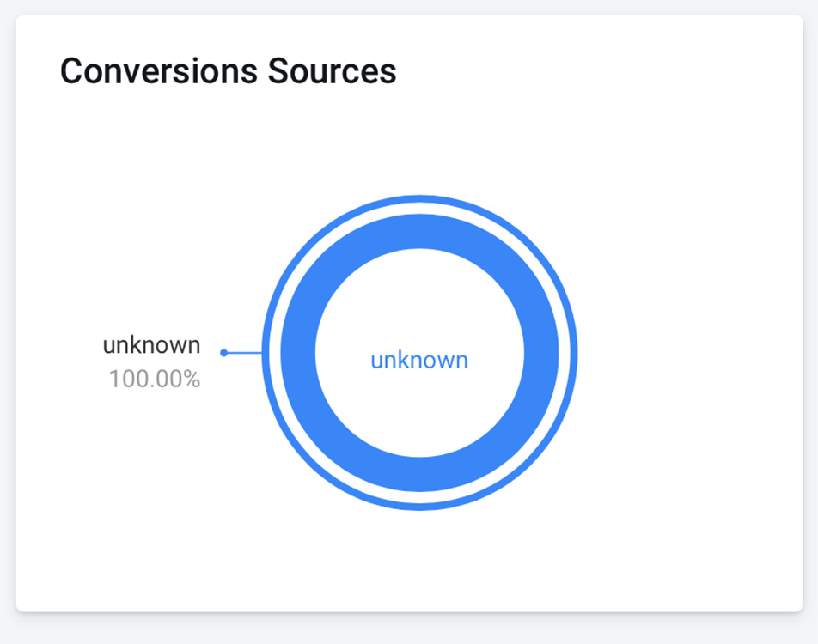Select the bottom arc of the thick ring
The image size is (818, 644).
420,475
